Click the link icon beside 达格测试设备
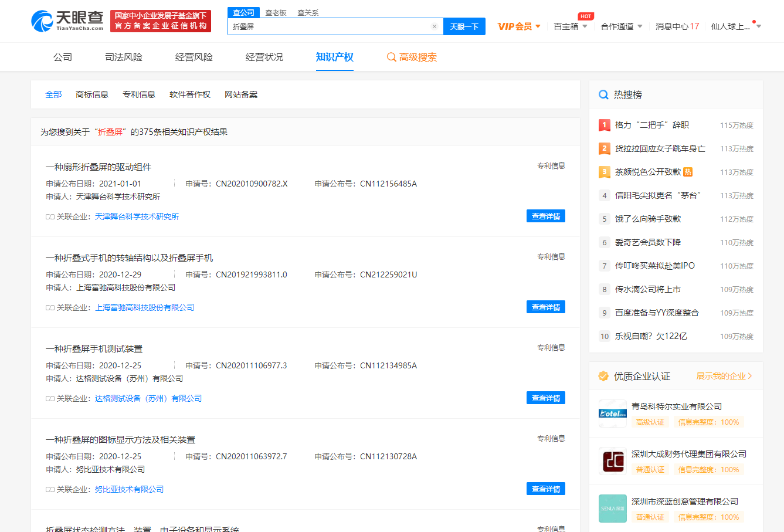784x532 pixels. 50,398
